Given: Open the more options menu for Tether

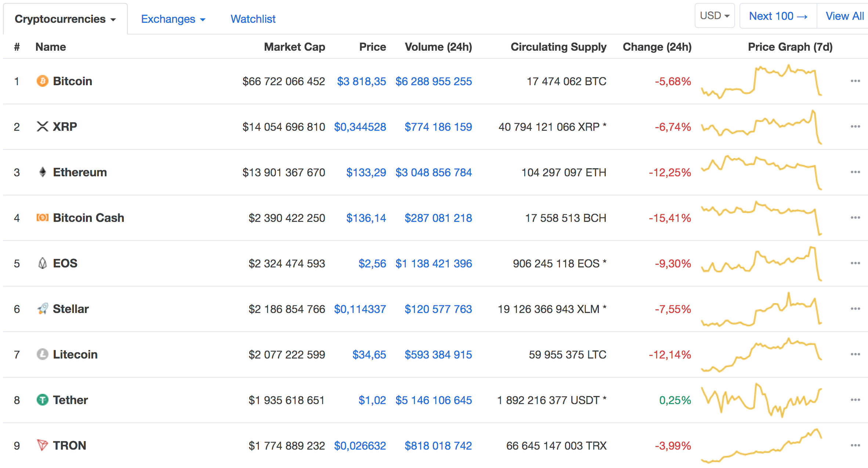Looking at the screenshot, I should point(855,400).
